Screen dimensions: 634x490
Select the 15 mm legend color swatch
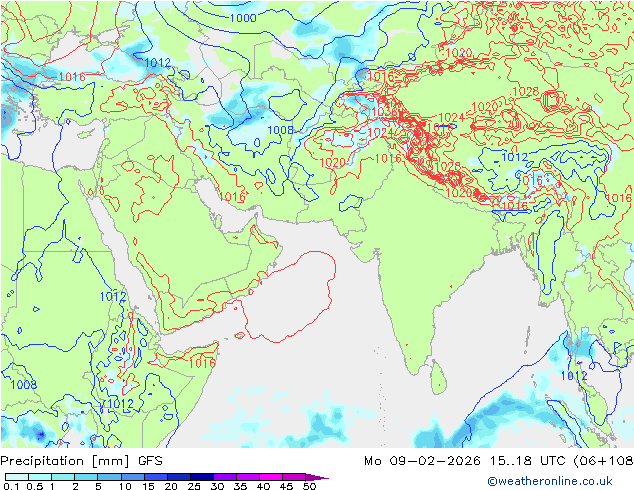155,477
